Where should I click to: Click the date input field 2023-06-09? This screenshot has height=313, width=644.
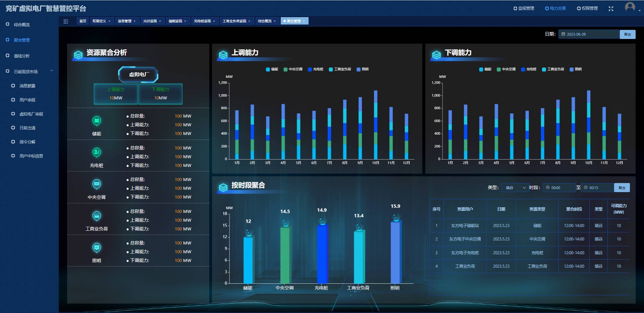coord(589,34)
